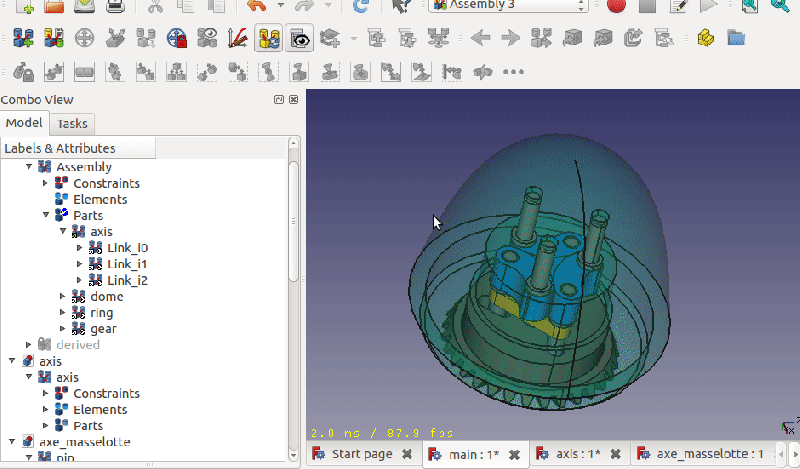Switch to the axis : 1* document tab

tap(578, 454)
